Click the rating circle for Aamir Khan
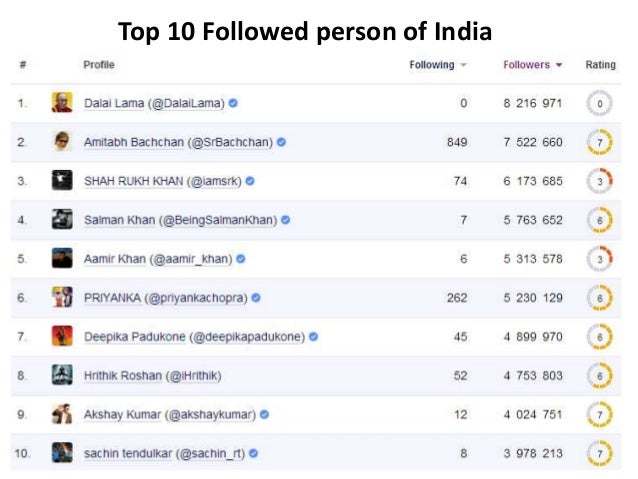This screenshot has height=479, width=638. coord(600,258)
